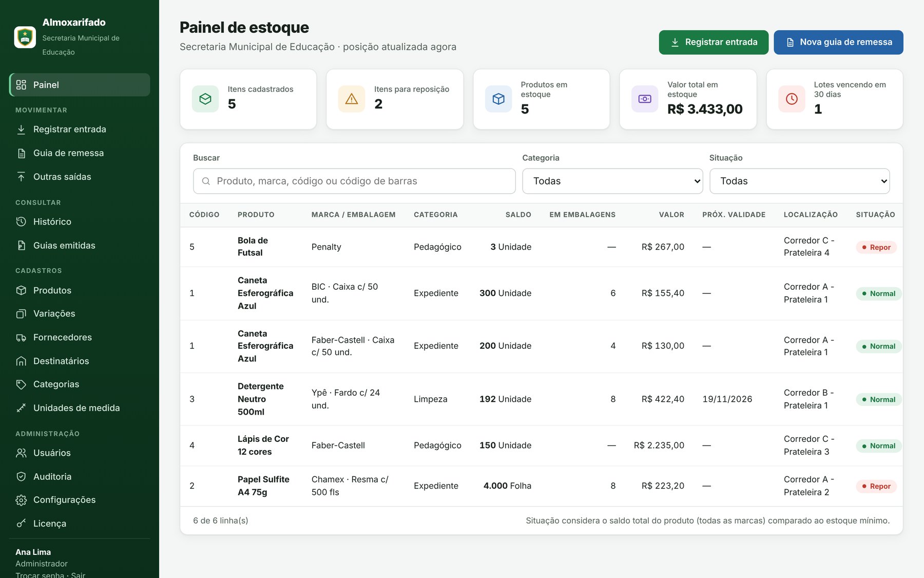Click the Configurações gear icon
924x578 pixels.
[x=21, y=500]
